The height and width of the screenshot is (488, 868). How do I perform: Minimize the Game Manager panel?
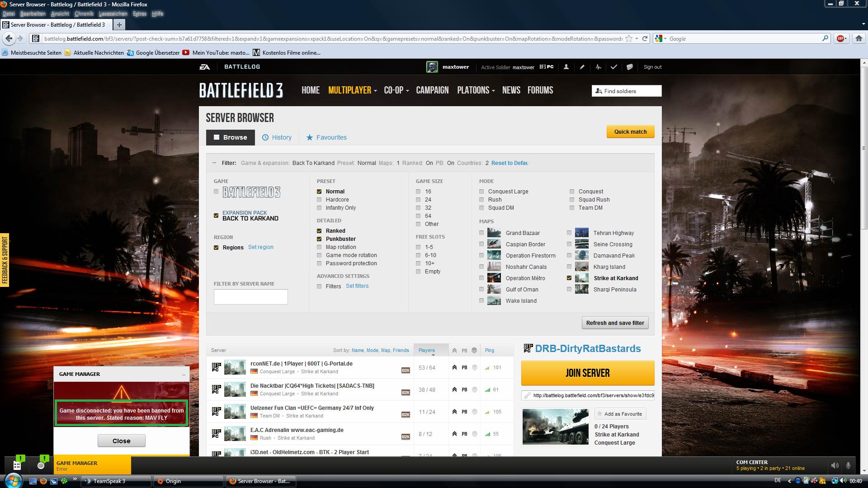(184, 375)
